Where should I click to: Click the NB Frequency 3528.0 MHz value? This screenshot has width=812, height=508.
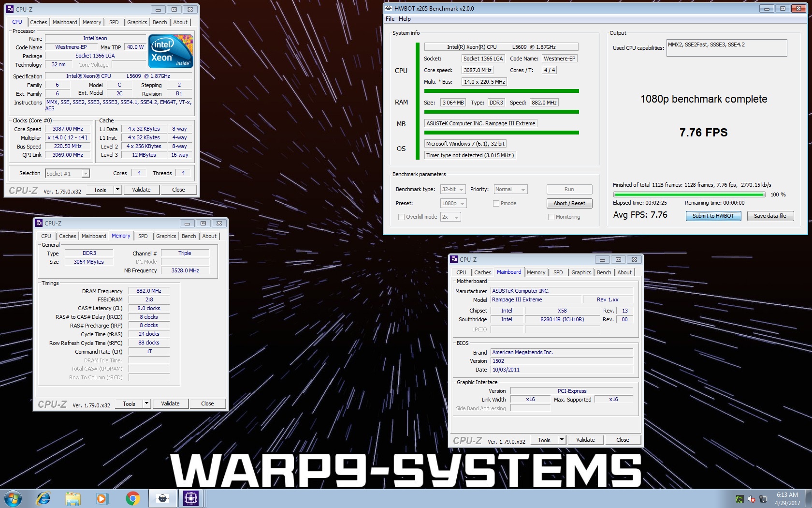click(185, 270)
